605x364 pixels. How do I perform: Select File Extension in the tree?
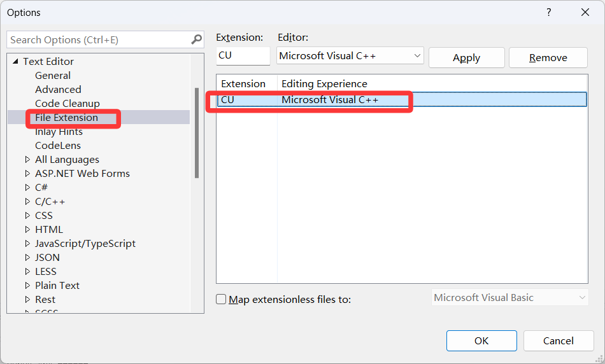tap(66, 118)
